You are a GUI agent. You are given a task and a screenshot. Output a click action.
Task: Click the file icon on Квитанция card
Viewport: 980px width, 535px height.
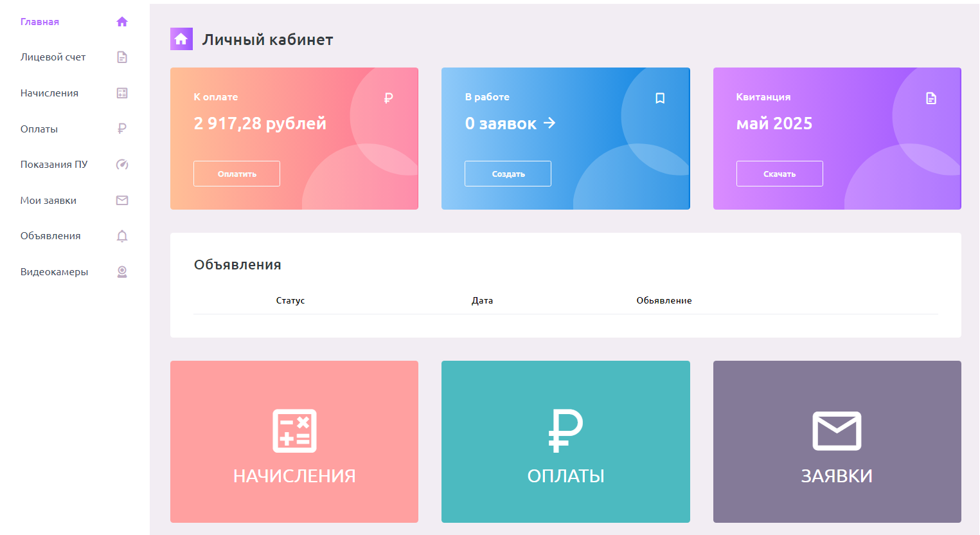931,98
